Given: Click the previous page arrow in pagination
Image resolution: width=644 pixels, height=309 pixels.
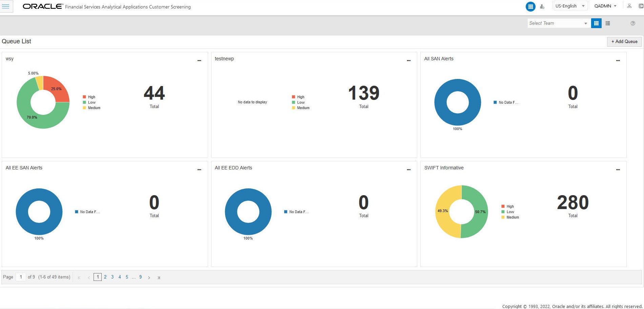Looking at the screenshot, I should pyautogui.click(x=89, y=277).
